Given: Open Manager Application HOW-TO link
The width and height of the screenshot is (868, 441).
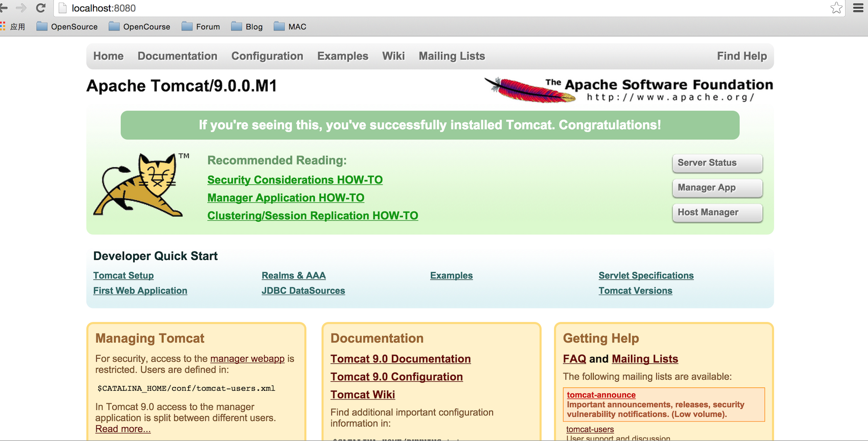Looking at the screenshot, I should [286, 198].
